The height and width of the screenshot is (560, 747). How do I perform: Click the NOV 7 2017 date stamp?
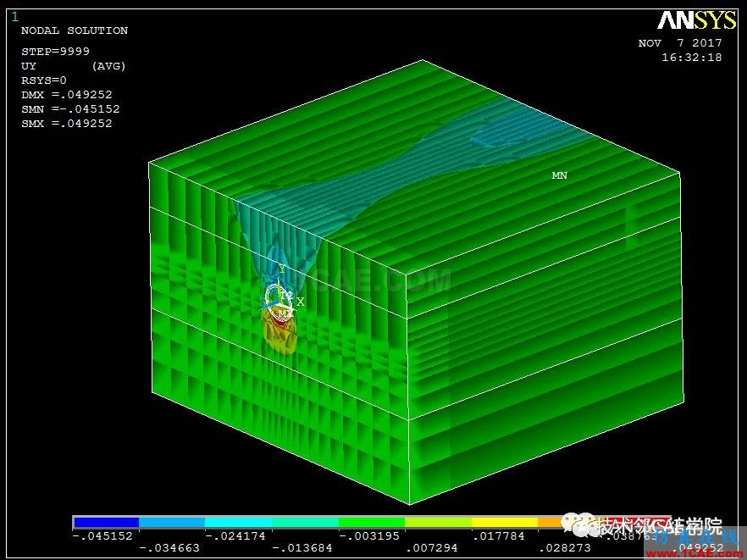coord(680,43)
